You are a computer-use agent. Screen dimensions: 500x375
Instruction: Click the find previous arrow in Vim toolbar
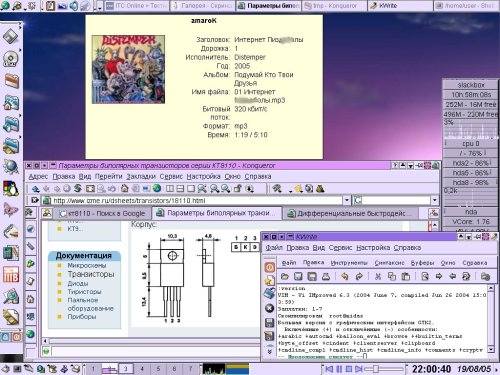(x=452, y=276)
